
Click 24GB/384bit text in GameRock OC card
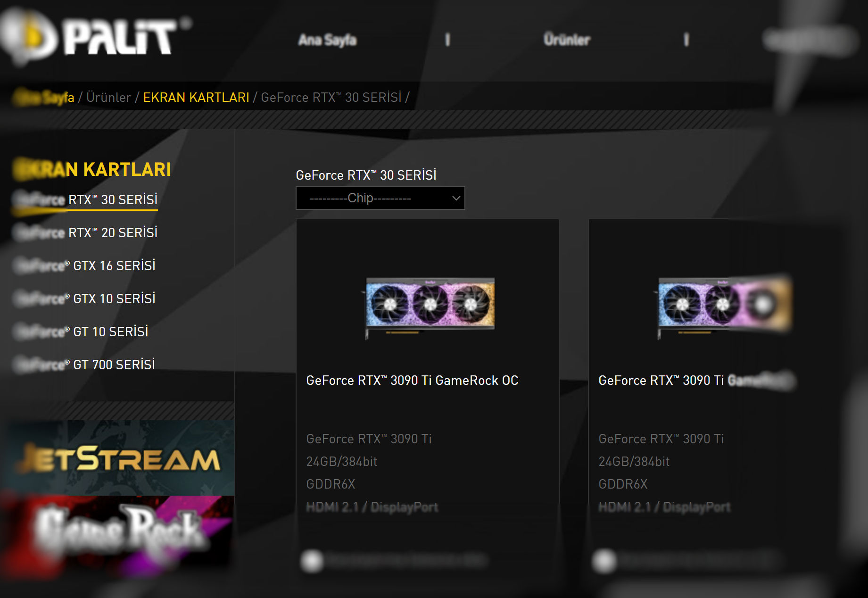click(342, 462)
